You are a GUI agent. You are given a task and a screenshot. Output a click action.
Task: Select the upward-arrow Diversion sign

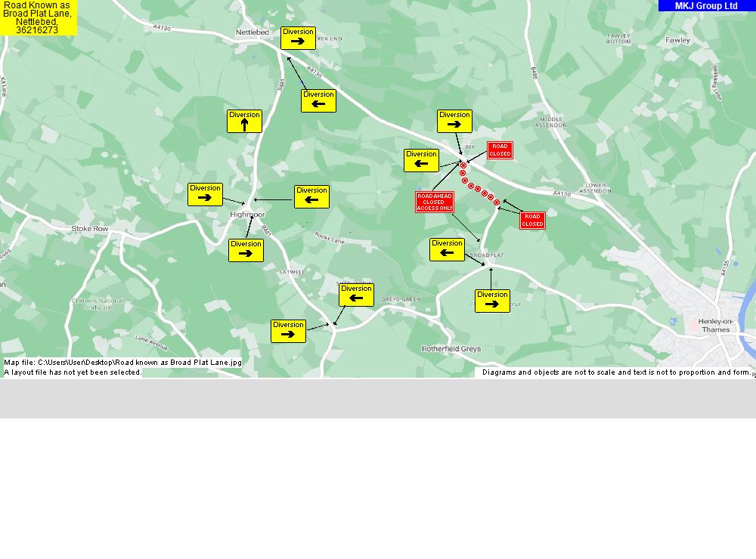click(244, 121)
